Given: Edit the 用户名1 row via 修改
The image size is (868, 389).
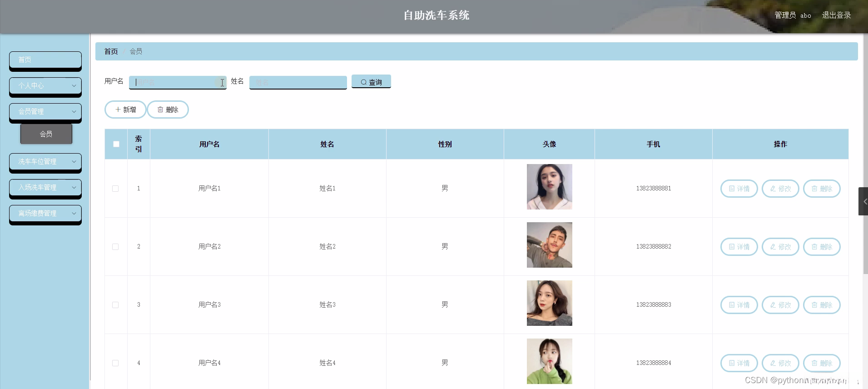Looking at the screenshot, I should point(780,189).
